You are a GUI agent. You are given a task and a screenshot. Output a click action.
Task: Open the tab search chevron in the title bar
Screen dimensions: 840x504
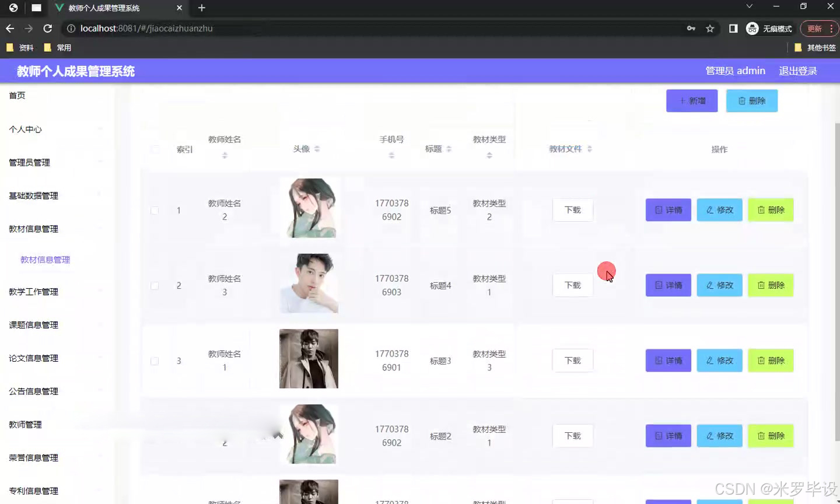click(750, 6)
